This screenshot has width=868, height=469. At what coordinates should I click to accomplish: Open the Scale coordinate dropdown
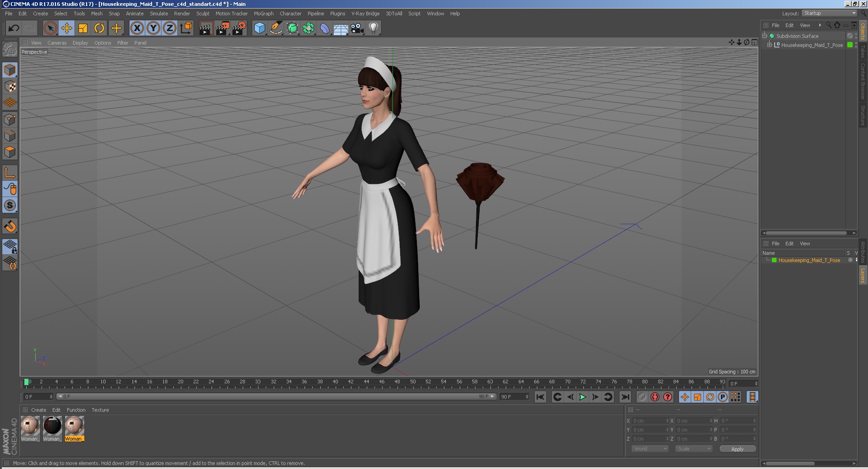tap(693, 449)
